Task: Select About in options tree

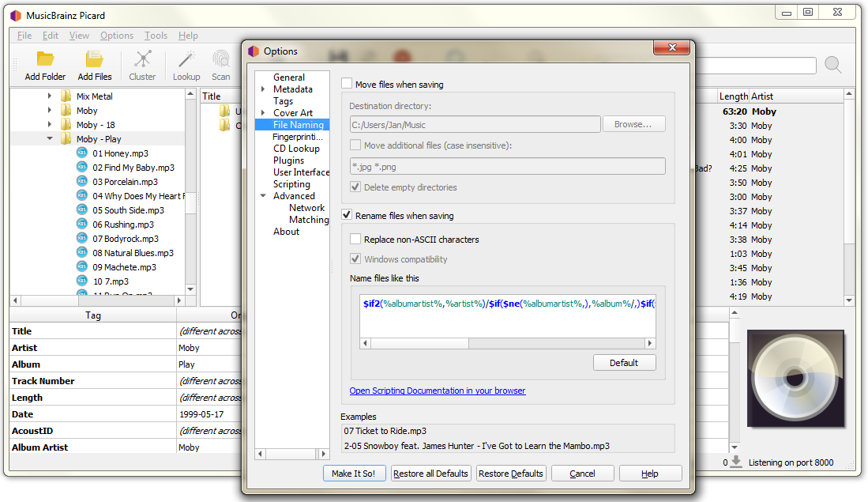Action: (x=286, y=232)
